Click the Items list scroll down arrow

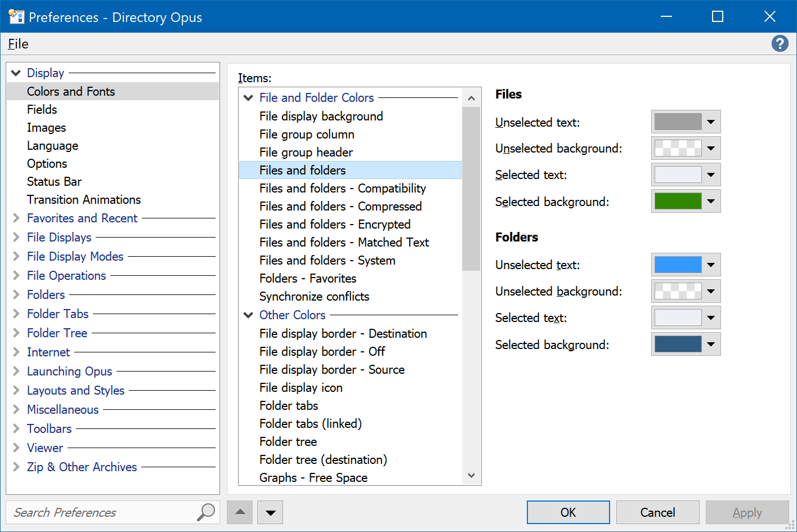(x=472, y=476)
